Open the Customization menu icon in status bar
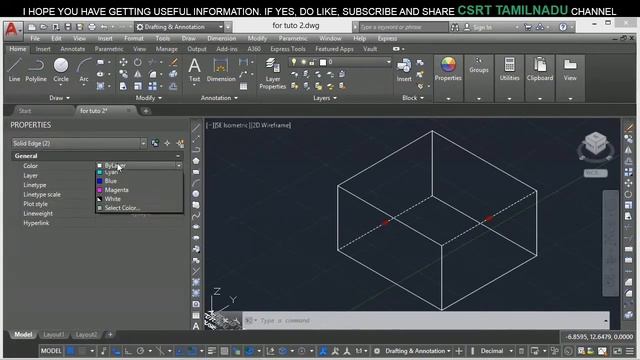 630,351
